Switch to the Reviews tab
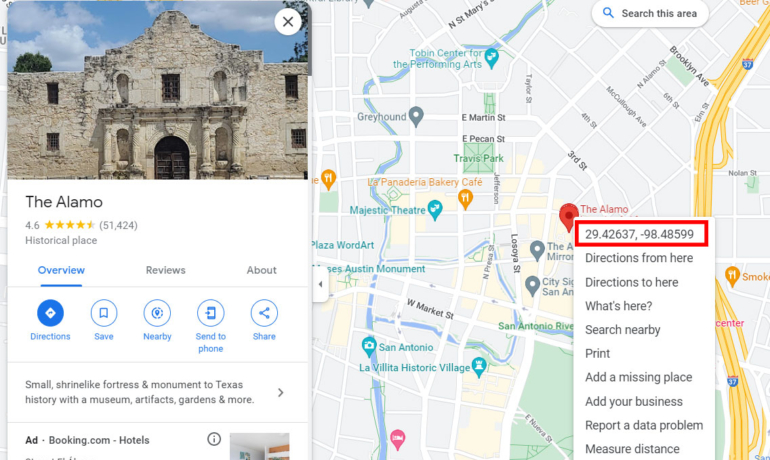Image resolution: width=770 pixels, height=460 pixels. coord(165,270)
